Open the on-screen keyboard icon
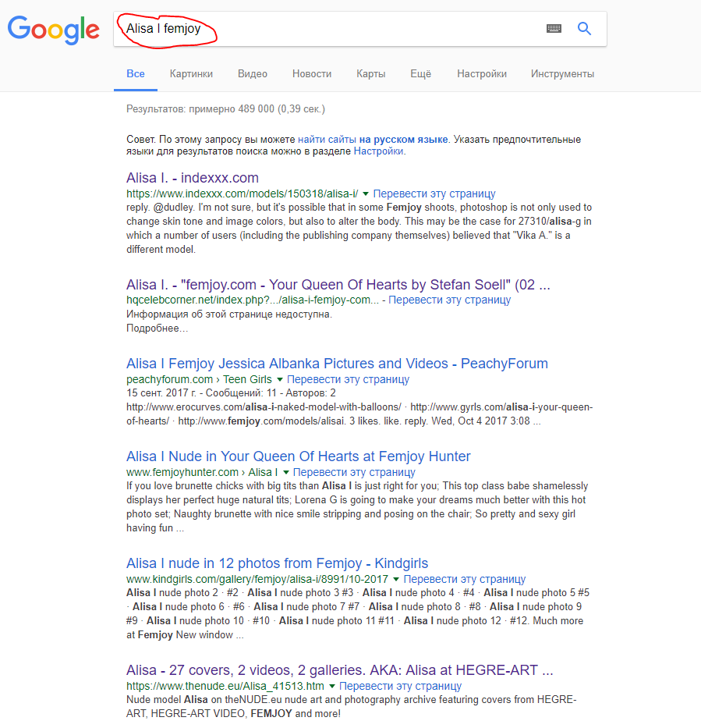Image resolution: width=701 pixels, height=728 pixels. click(x=554, y=29)
